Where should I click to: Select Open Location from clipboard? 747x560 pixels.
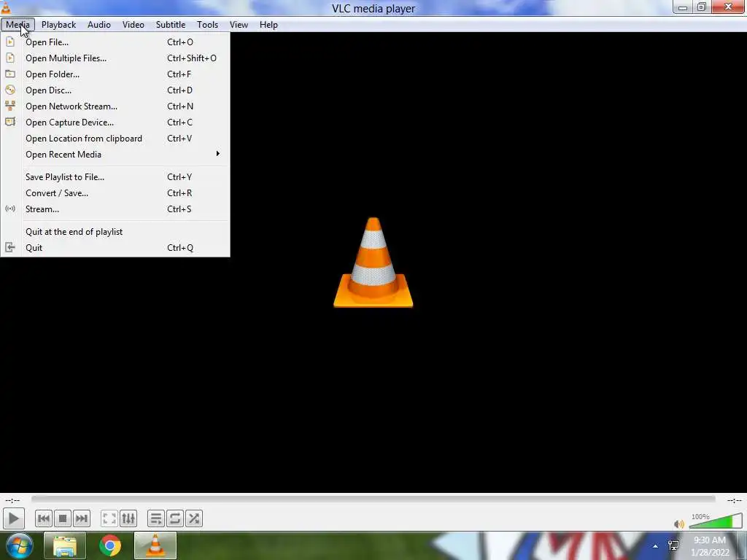point(115,139)
